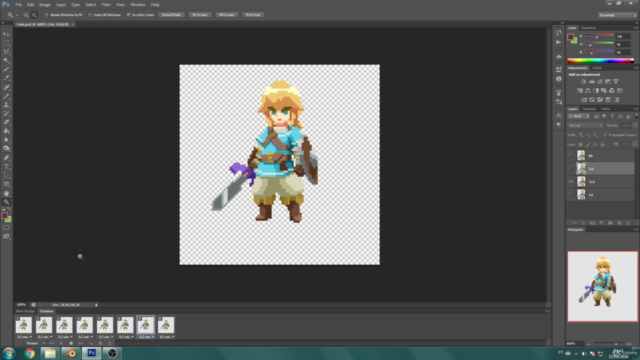
Task: Open the File menu
Action: tap(18, 5)
